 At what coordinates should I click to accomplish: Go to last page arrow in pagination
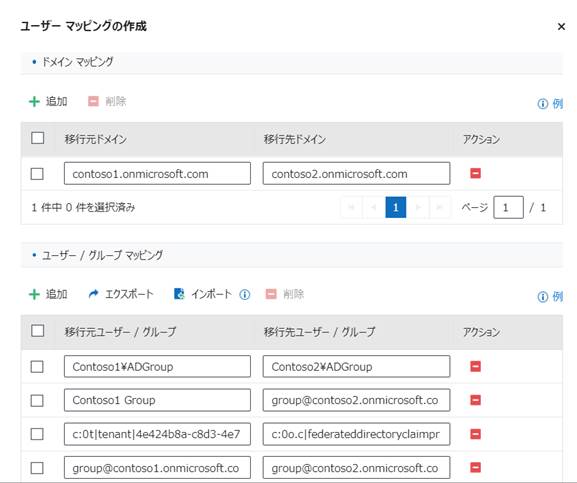[439, 207]
